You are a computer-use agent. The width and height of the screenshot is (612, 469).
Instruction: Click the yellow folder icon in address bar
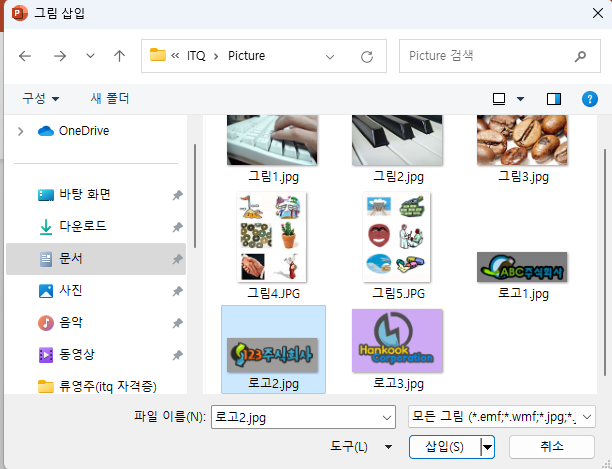[158, 55]
